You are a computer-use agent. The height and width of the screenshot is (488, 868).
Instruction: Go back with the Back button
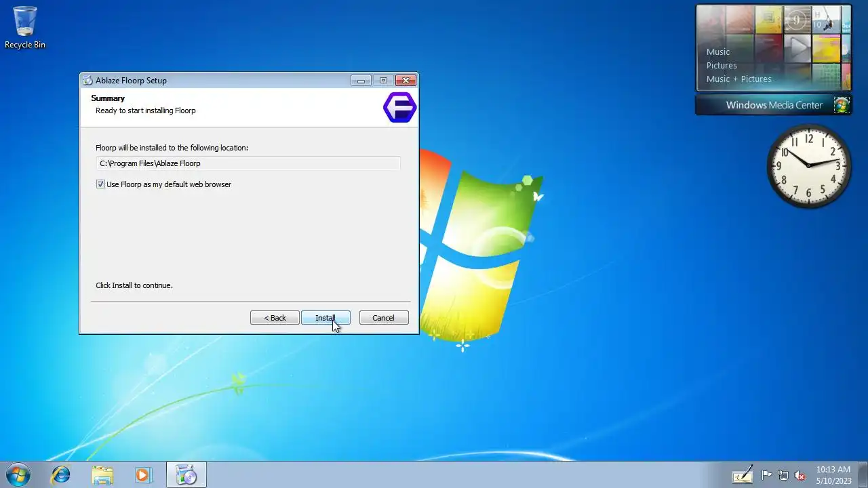pos(275,318)
